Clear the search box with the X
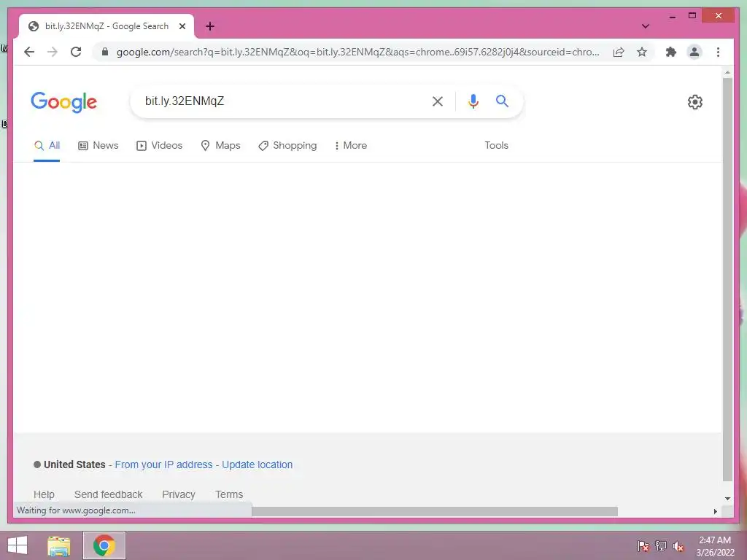The height and width of the screenshot is (560, 747). point(438,101)
